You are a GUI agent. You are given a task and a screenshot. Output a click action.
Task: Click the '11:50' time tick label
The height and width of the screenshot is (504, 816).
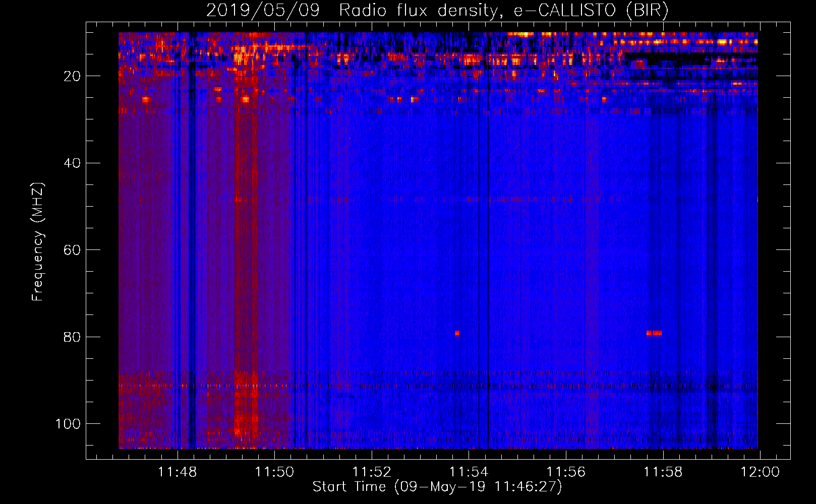click(x=274, y=472)
